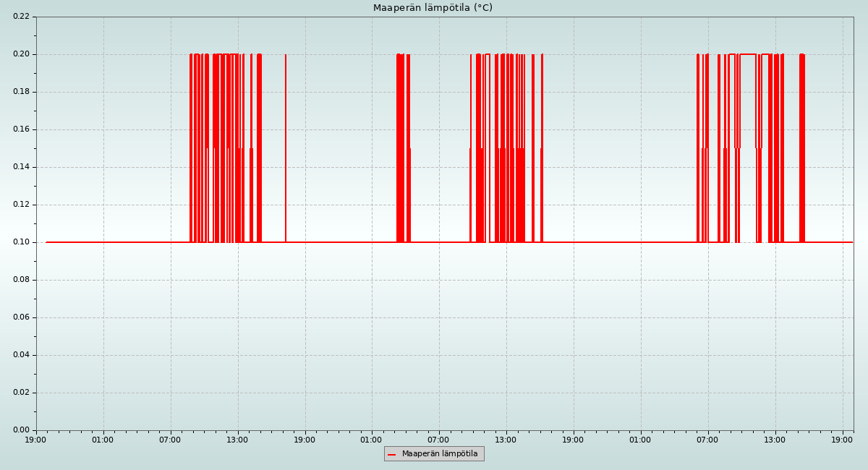868x470 pixels.
Task: Select the 0.02 y-axis tick label
Action: [x=21, y=393]
